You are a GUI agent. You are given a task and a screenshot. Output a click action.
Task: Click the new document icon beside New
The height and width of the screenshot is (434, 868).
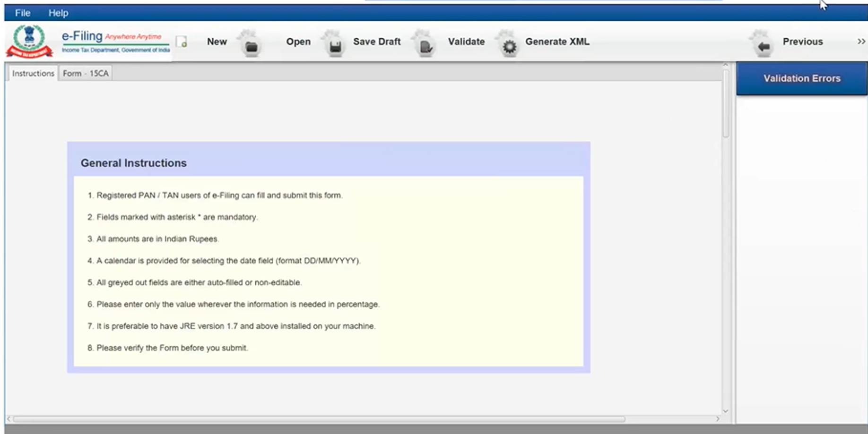182,42
